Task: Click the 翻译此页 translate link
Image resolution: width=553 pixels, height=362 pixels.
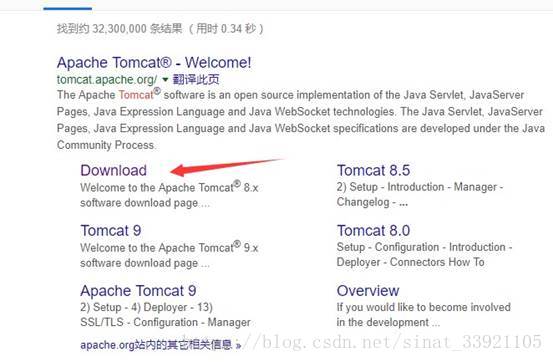Action: 196,79
